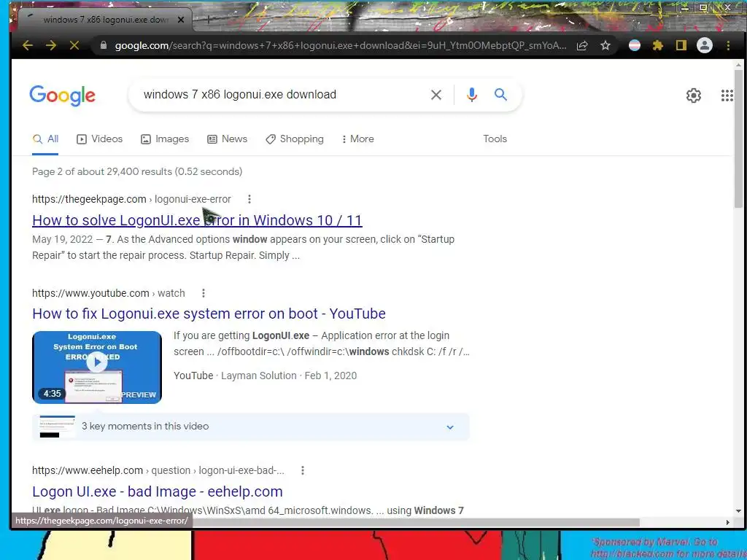
Task: View site info via the padlock icon
Action: point(104,45)
